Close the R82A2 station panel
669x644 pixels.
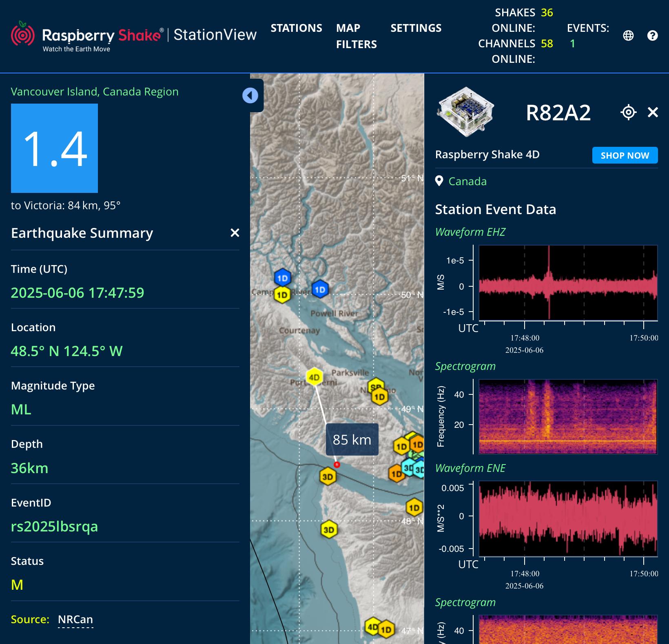click(653, 112)
